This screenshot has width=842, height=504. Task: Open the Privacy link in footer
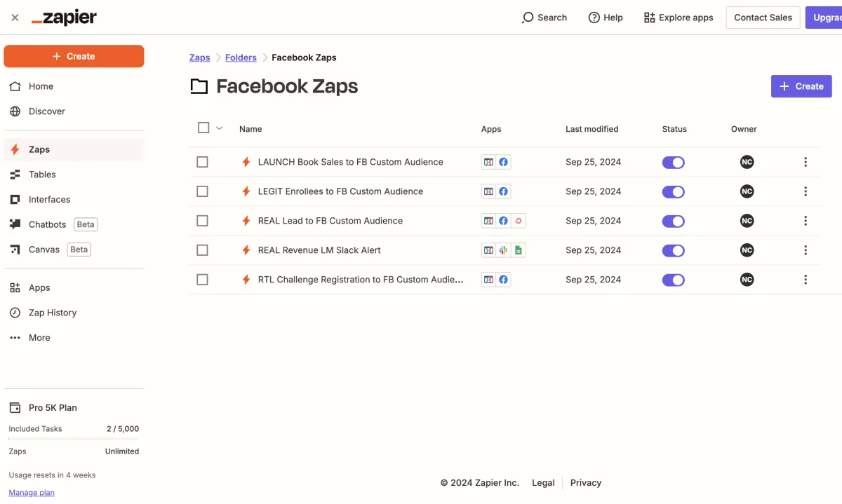click(586, 482)
